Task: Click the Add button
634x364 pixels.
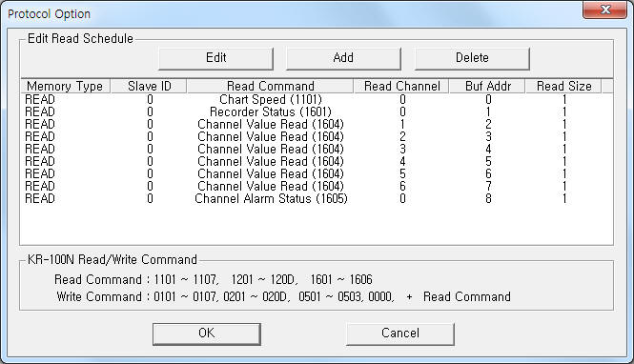Action: click(343, 58)
